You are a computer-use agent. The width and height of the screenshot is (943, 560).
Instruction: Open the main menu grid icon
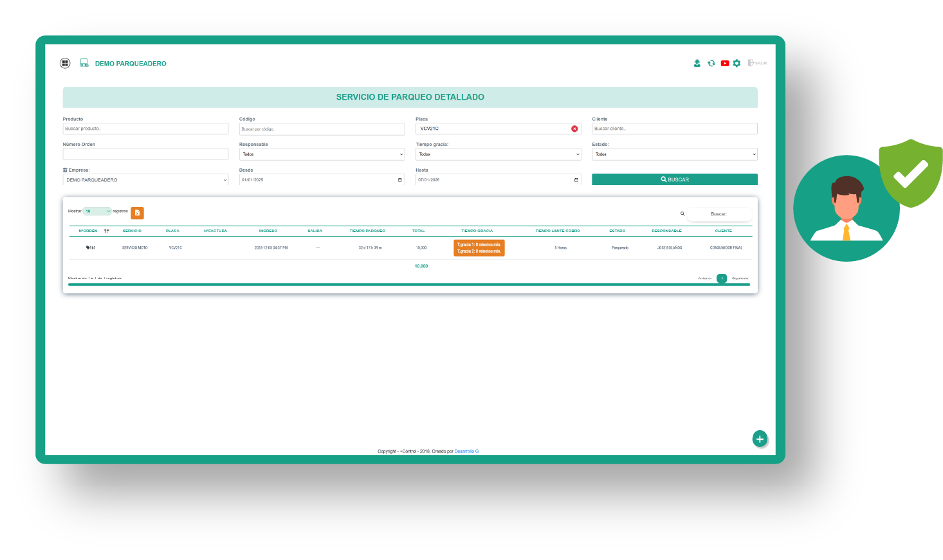tap(65, 63)
